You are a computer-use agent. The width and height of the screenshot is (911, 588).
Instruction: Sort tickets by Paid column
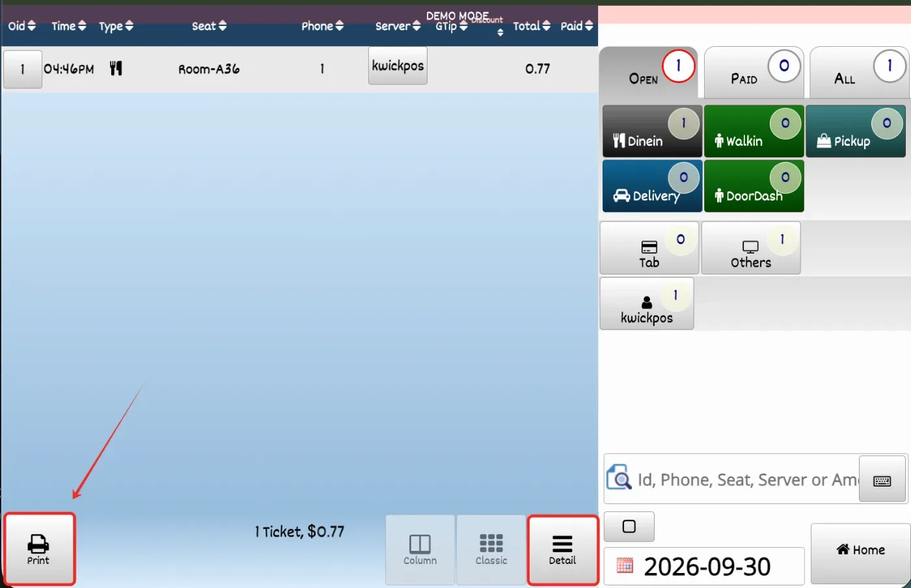click(x=577, y=26)
